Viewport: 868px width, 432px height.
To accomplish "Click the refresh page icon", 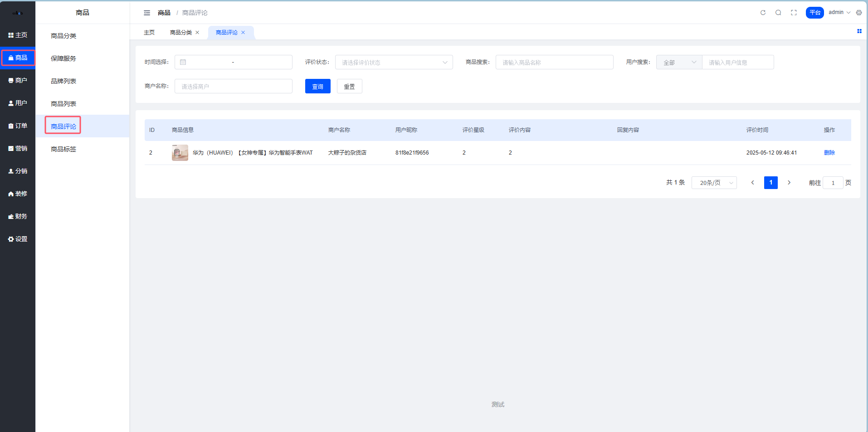I will coord(763,13).
